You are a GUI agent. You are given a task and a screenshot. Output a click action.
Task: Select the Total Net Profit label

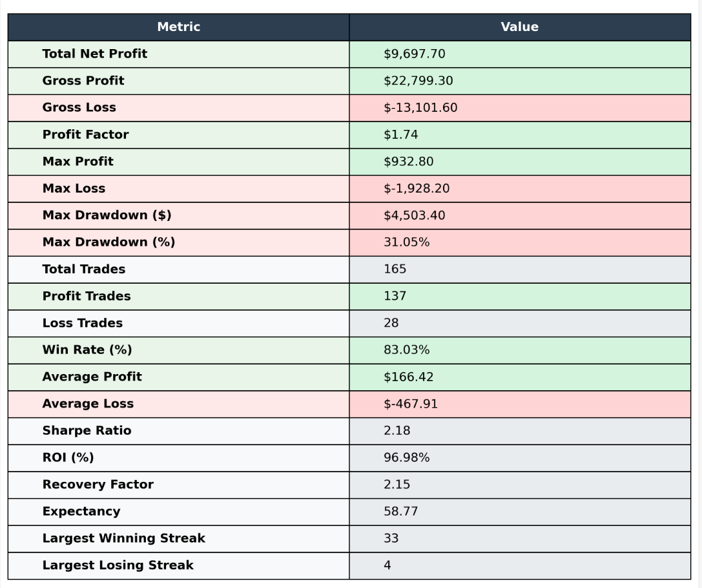pyautogui.click(x=94, y=54)
